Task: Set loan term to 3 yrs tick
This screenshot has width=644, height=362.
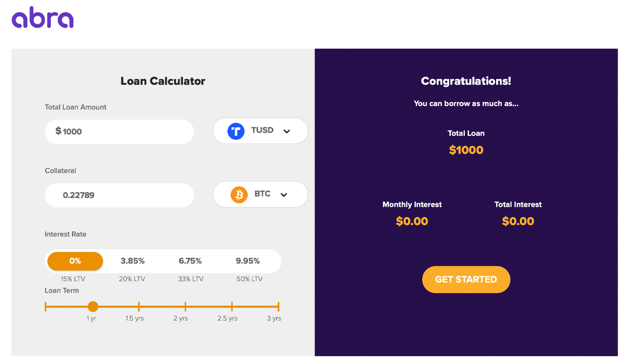Action: pos(278,306)
